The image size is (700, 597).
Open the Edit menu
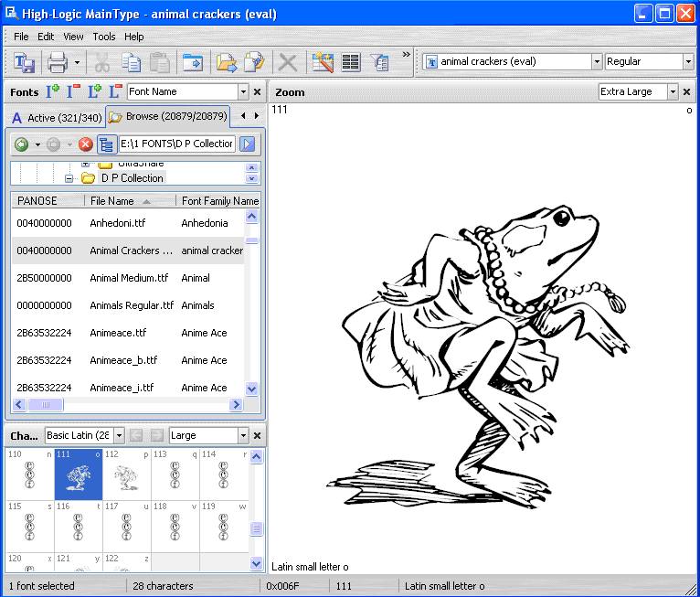click(x=46, y=37)
